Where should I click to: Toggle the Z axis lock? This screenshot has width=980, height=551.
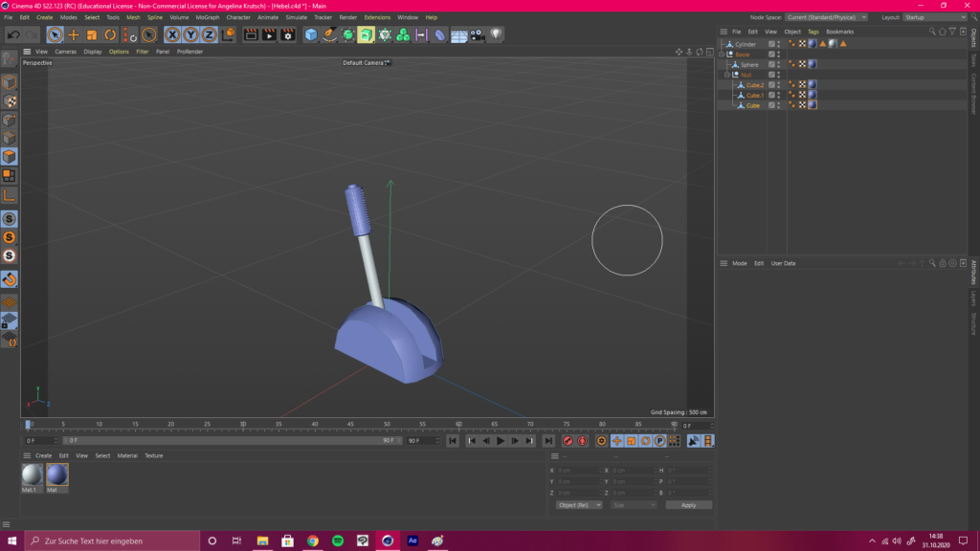coord(209,35)
